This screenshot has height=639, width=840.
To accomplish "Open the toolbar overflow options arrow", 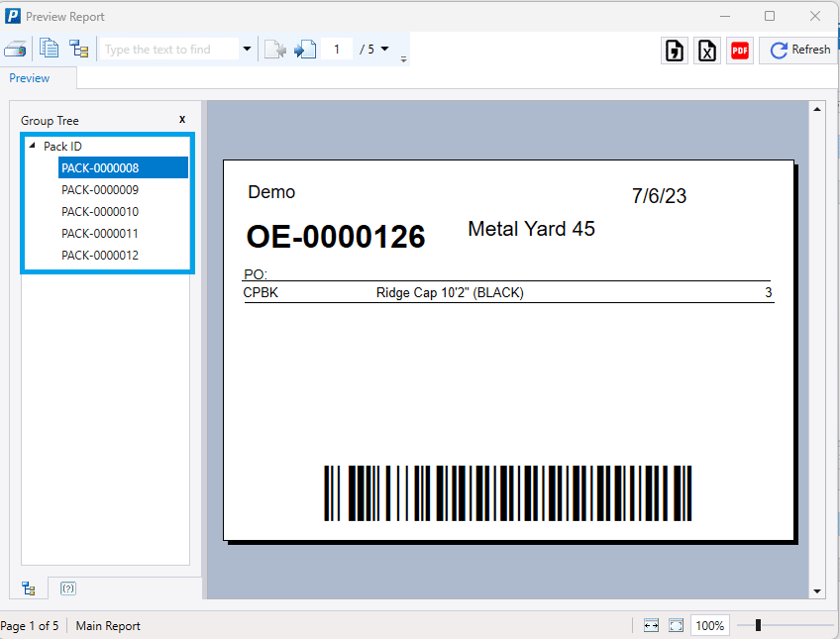I will [x=404, y=59].
